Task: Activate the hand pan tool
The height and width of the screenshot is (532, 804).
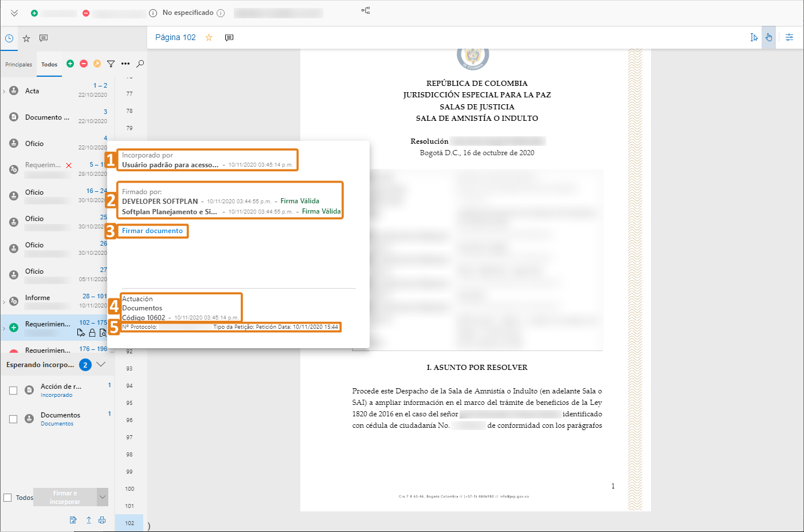Action: point(769,37)
